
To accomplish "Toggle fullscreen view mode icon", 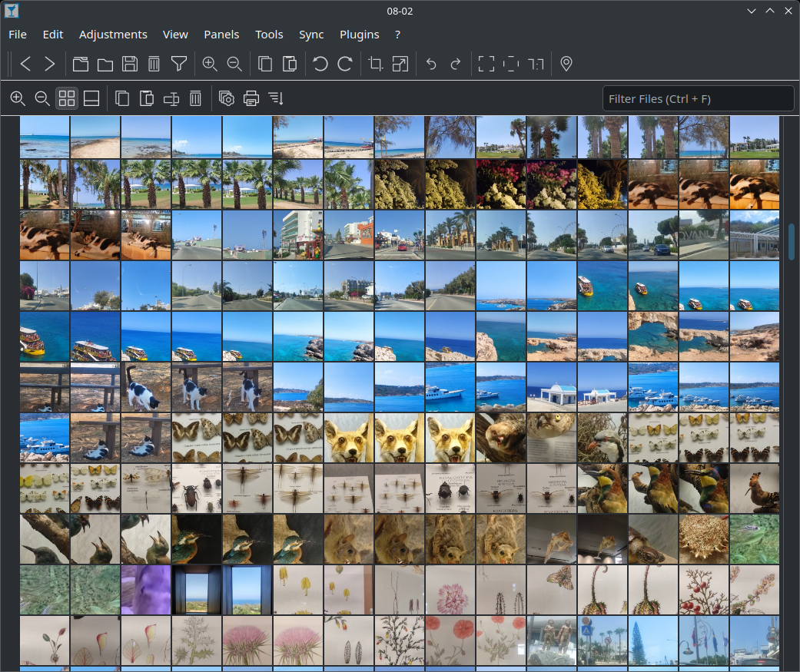I will click(486, 64).
